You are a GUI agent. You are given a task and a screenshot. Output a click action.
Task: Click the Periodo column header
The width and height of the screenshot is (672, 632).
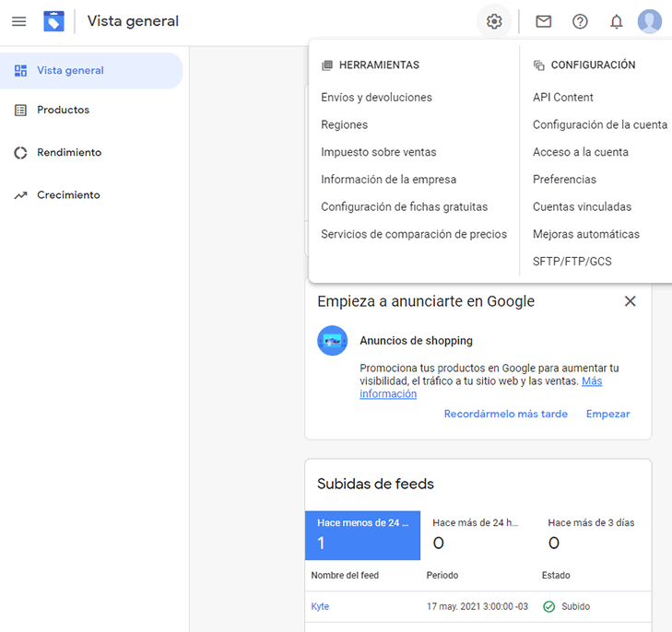[x=442, y=576]
